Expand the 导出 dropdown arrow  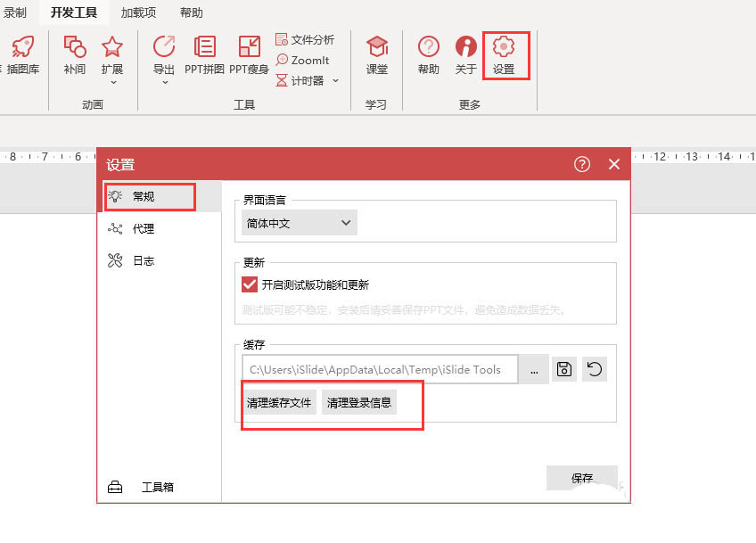click(165, 82)
